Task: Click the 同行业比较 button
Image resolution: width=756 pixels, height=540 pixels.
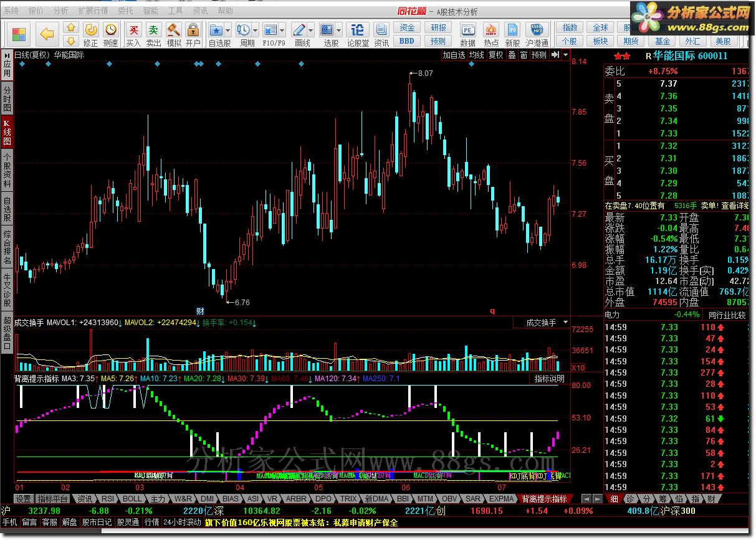Action: (727, 315)
